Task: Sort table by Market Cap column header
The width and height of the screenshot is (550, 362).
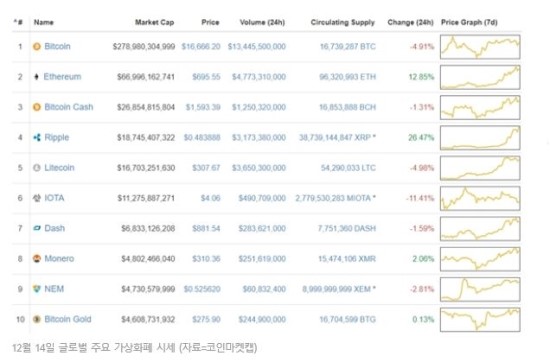Action: (154, 22)
